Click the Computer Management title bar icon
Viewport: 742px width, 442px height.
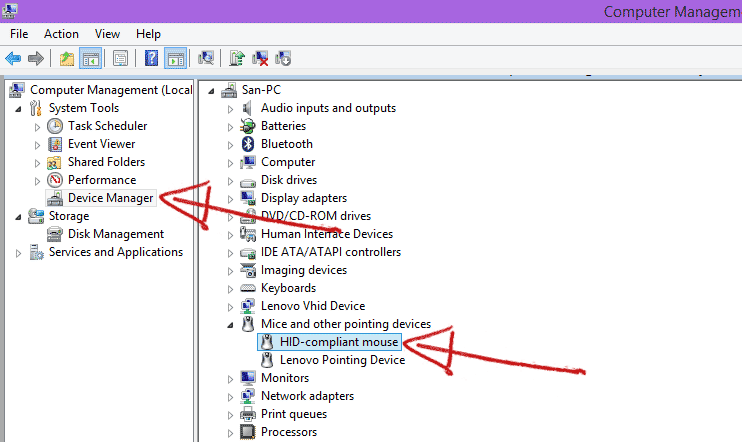click(9, 10)
